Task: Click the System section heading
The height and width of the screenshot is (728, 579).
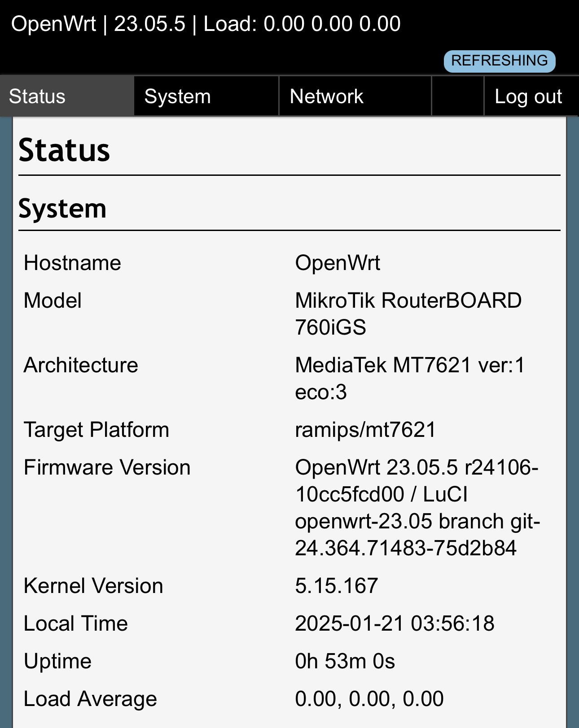Action: tap(62, 209)
